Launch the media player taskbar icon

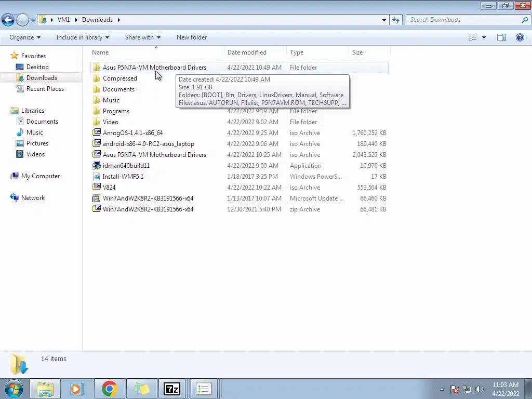[x=77, y=389]
